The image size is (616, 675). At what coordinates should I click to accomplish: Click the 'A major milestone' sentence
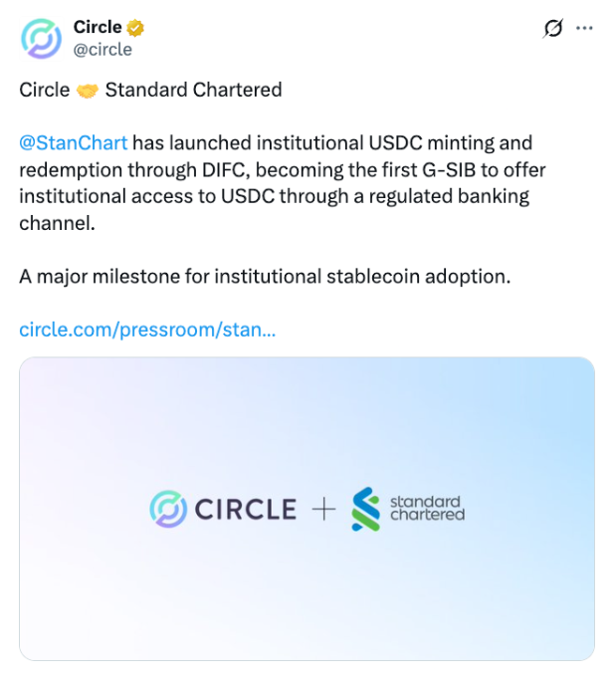coord(265,277)
